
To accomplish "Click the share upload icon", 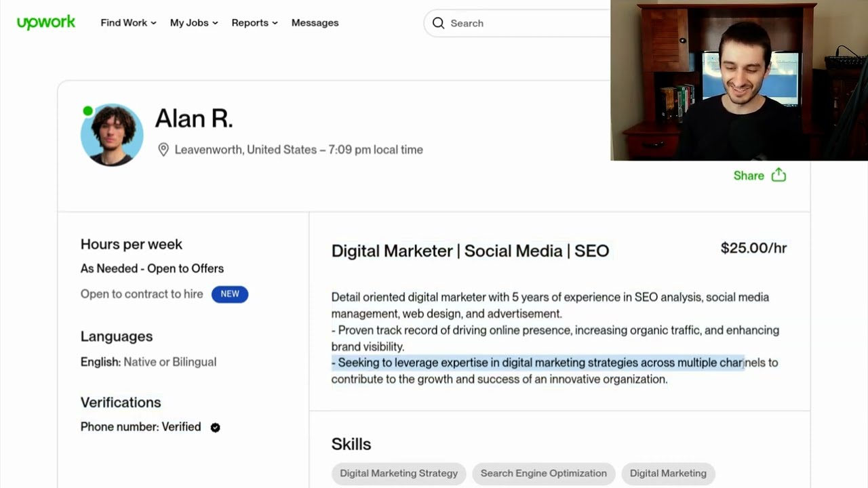I will pyautogui.click(x=778, y=175).
